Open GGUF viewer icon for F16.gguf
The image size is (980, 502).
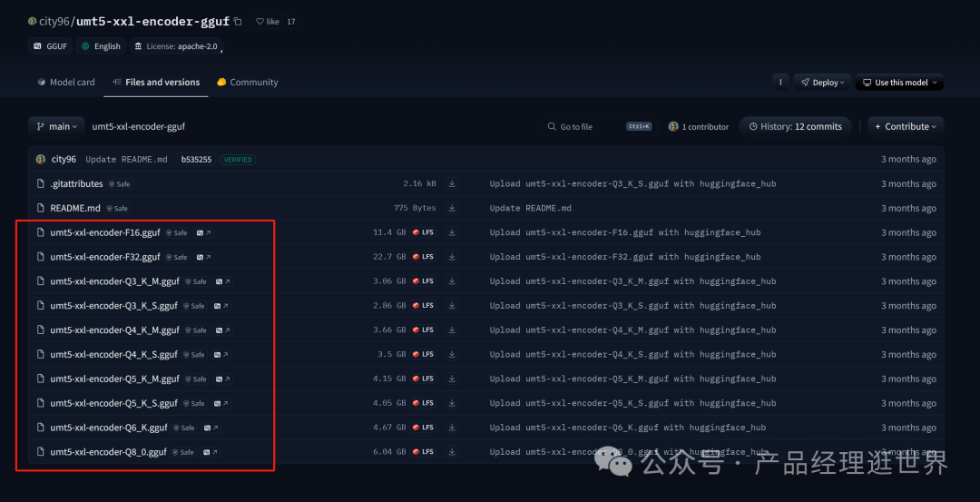click(x=204, y=232)
